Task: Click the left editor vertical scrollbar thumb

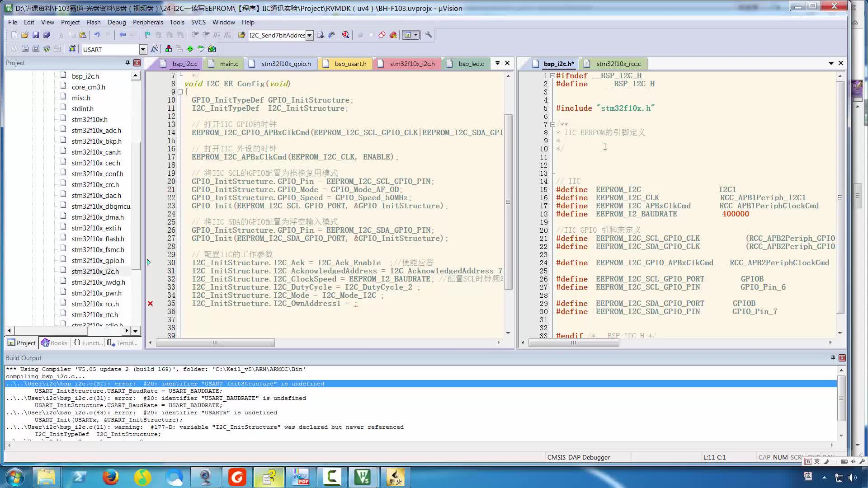Action: [x=508, y=202]
